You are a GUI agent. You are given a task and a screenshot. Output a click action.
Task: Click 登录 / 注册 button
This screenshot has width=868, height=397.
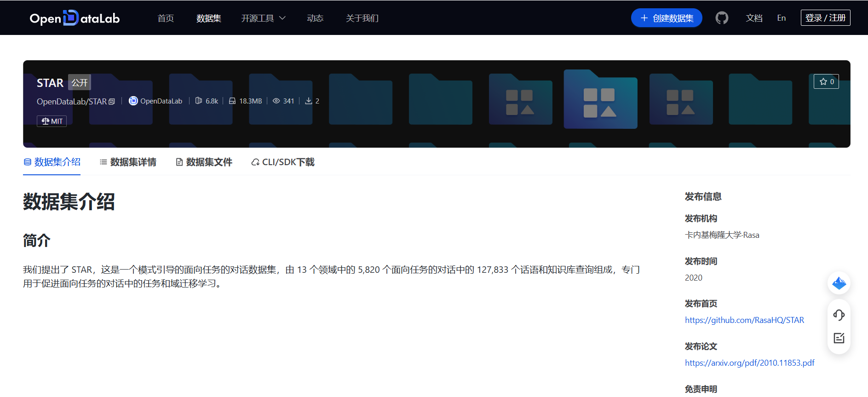tap(825, 17)
